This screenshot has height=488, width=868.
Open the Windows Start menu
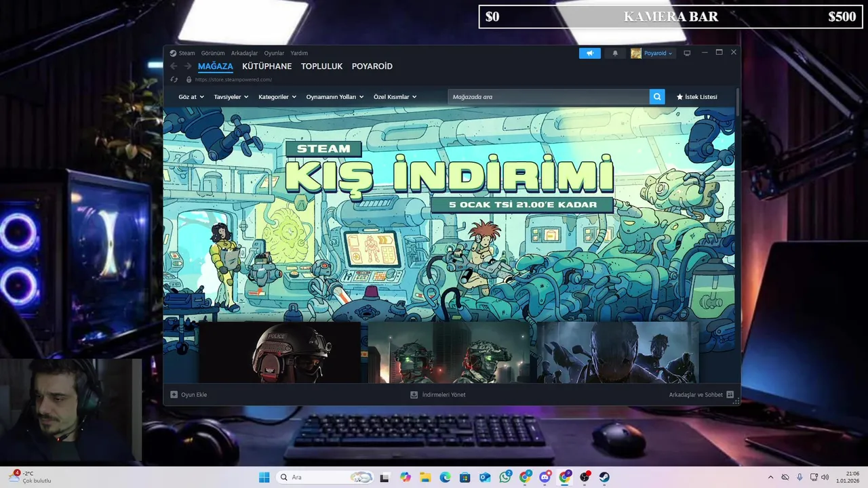coord(264,477)
